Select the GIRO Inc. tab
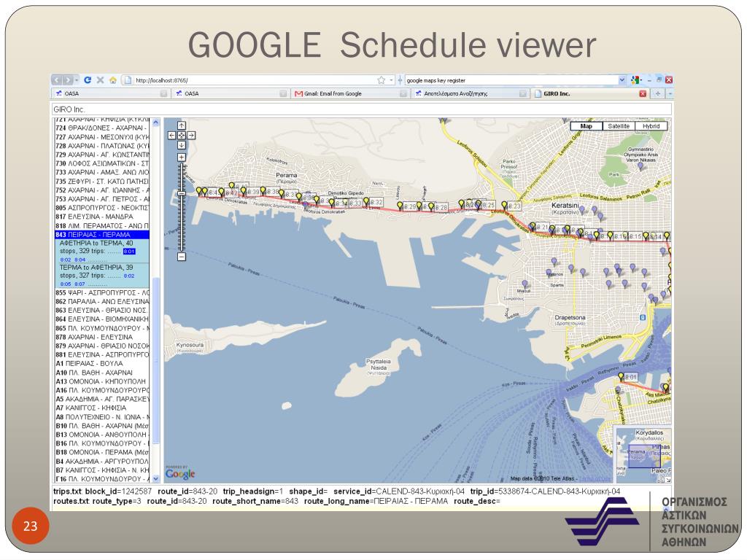Image resolution: width=747 pixels, height=560 pixels. point(589,93)
